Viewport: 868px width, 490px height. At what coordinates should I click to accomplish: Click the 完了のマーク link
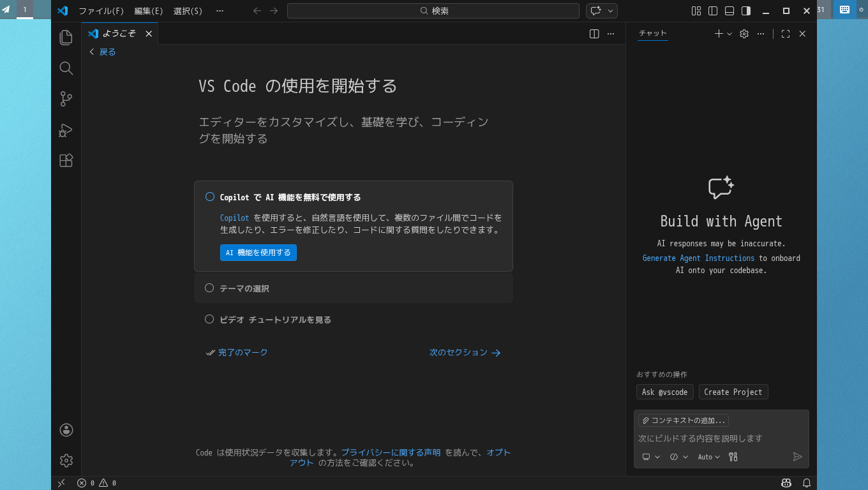coord(237,352)
